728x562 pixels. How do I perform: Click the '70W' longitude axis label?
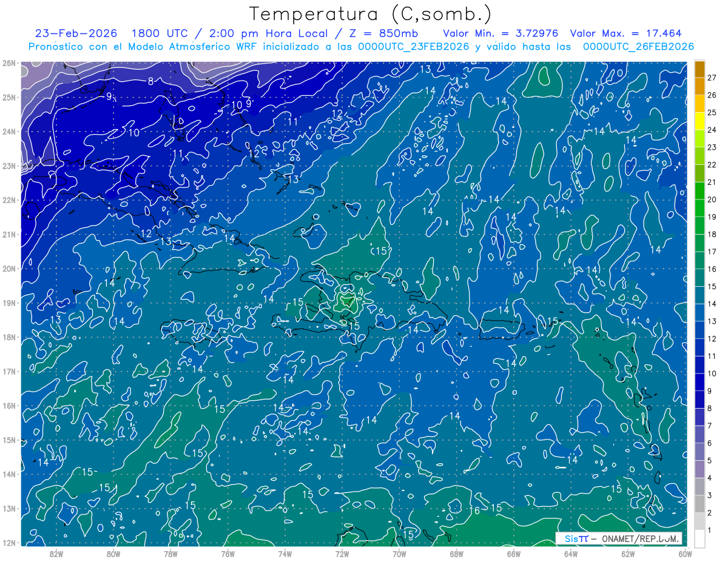(399, 554)
